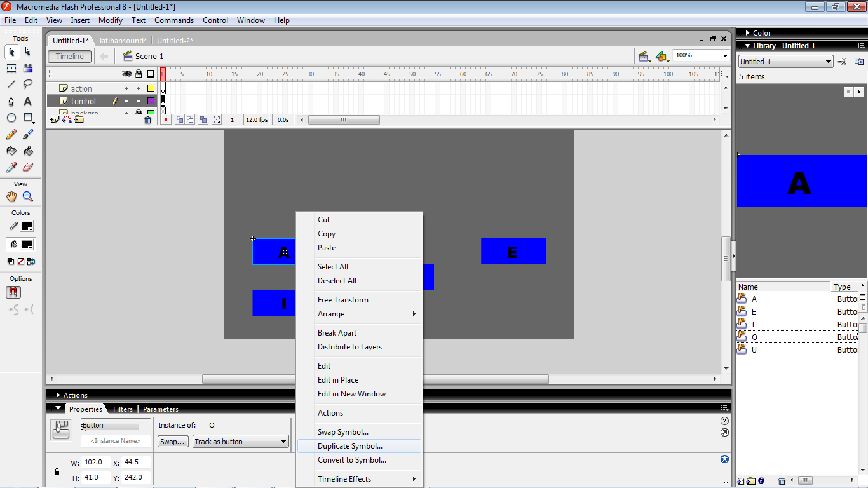Open the Arrange submenu in context menu

click(360, 314)
